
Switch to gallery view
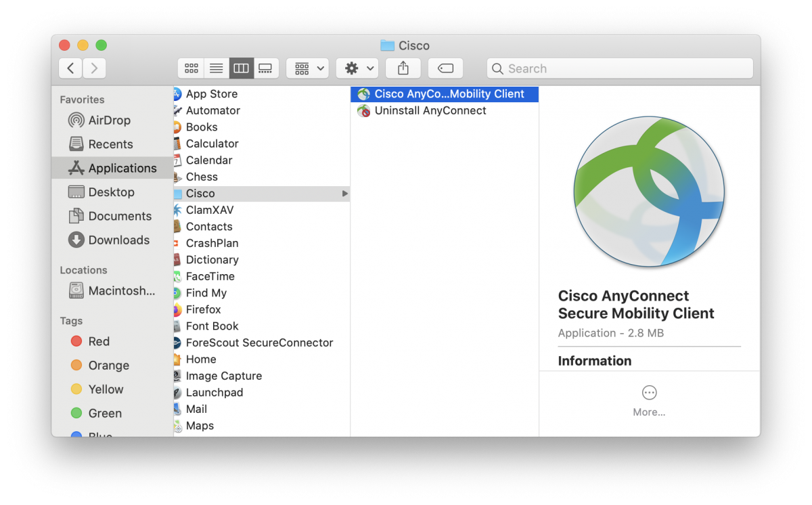[x=265, y=68]
